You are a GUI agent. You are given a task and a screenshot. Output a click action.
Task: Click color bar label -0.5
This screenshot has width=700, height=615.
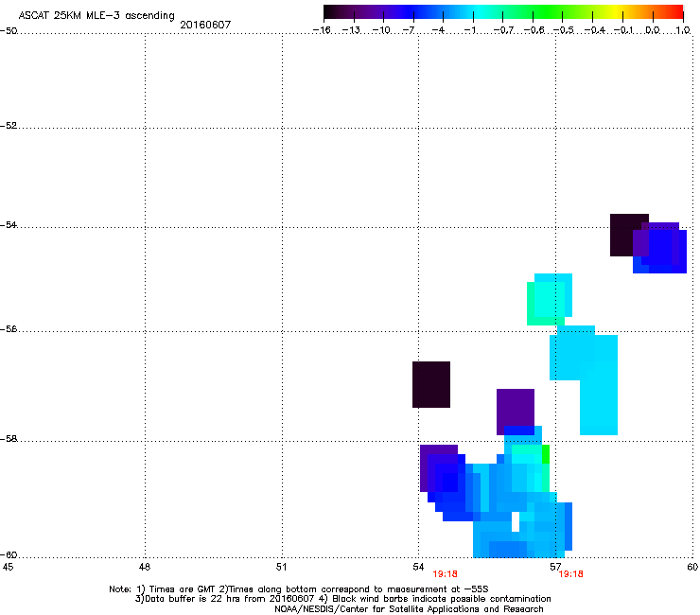coord(564,30)
